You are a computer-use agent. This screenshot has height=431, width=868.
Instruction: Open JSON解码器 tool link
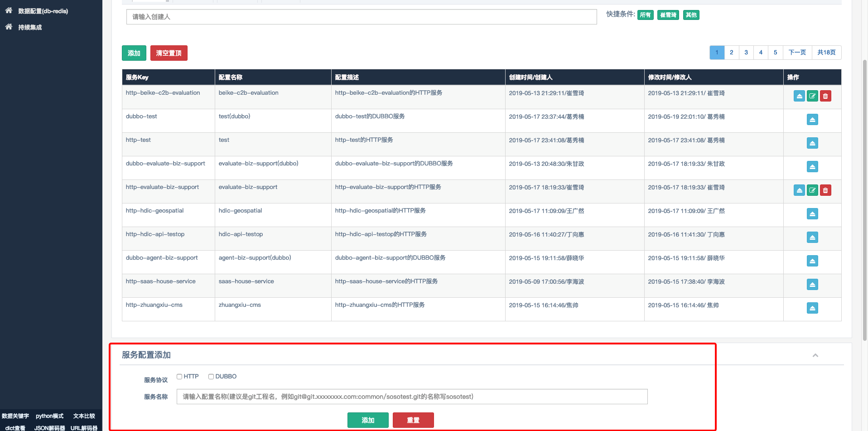[50, 428]
